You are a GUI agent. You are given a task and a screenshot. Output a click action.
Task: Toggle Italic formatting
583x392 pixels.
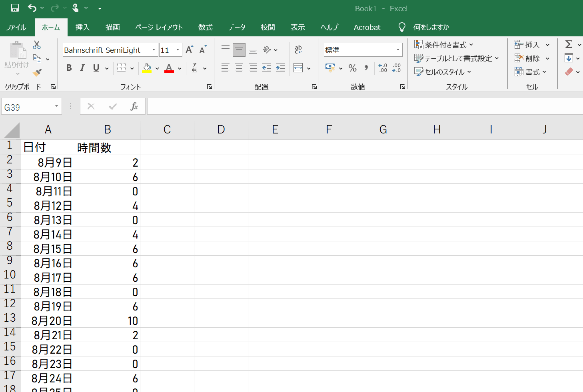point(82,68)
